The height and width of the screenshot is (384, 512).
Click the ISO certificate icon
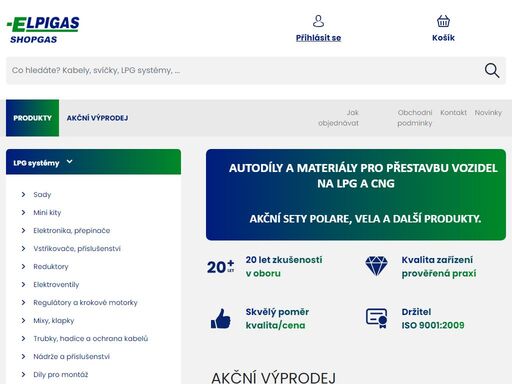pos(377,318)
